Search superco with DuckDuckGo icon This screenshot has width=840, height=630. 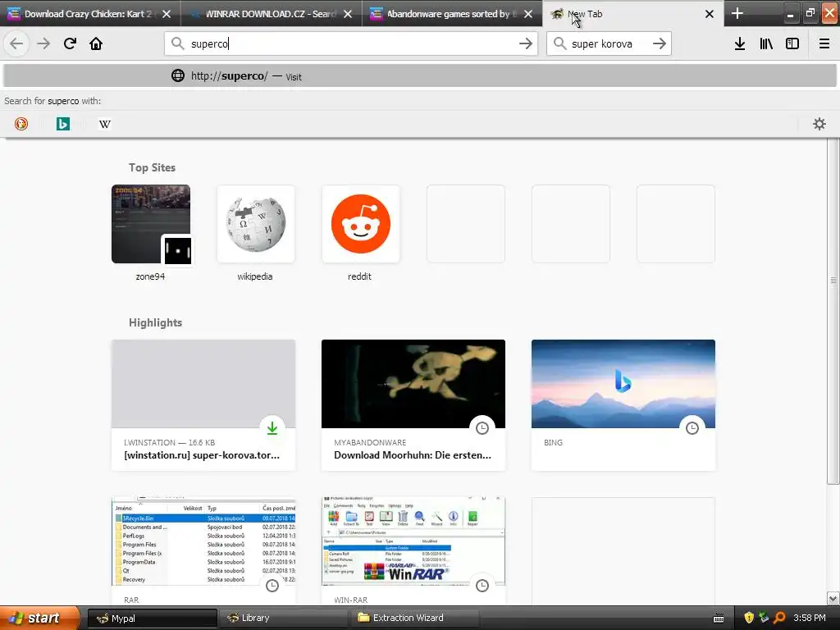pyautogui.click(x=21, y=124)
